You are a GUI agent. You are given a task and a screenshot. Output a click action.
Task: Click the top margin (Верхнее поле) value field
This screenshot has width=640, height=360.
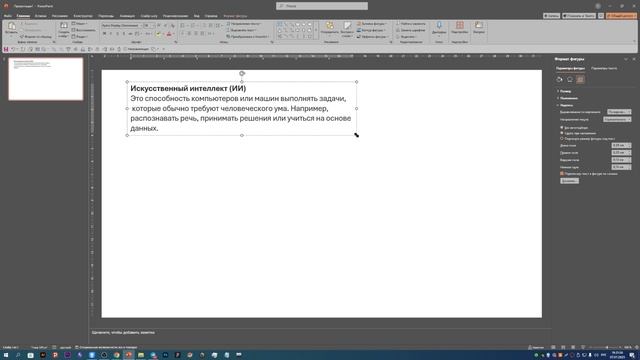pyautogui.click(x=621, y=160)
